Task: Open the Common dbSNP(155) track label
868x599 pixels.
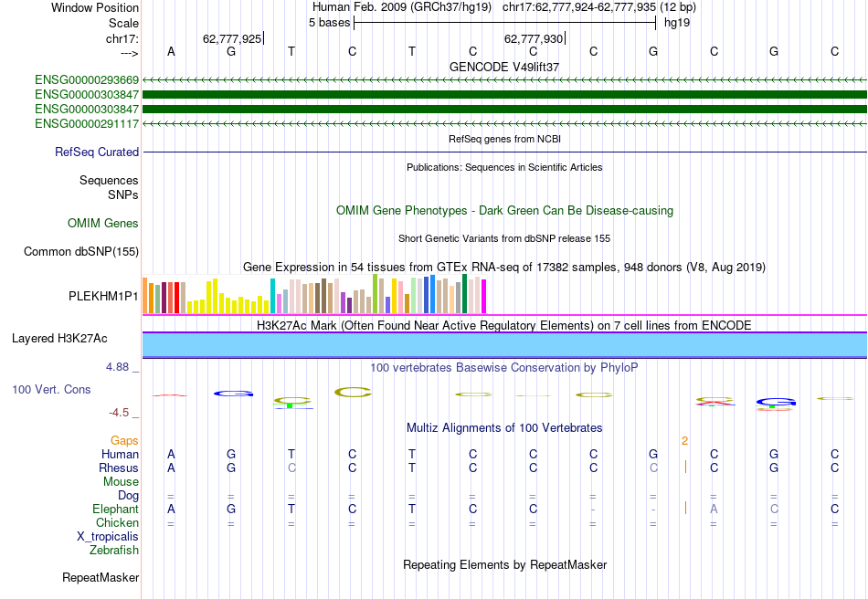Action: coord(81,252)
